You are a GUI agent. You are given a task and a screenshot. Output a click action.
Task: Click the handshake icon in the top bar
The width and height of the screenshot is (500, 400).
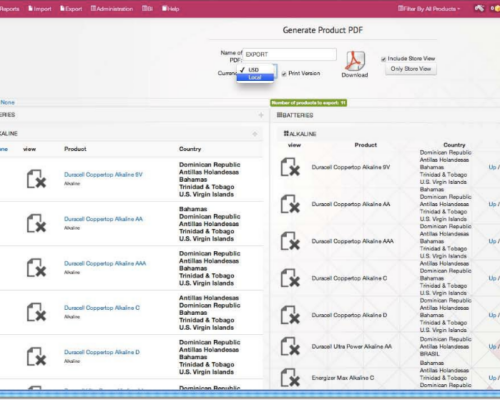pyautogui.click(x=479, y=8)
